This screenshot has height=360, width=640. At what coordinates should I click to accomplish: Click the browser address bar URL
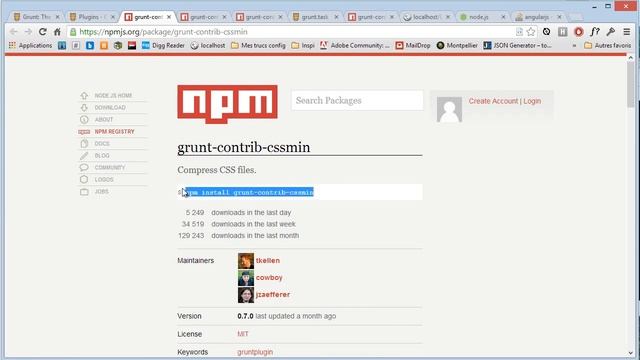pyautogui.click(x=163, y=32)
